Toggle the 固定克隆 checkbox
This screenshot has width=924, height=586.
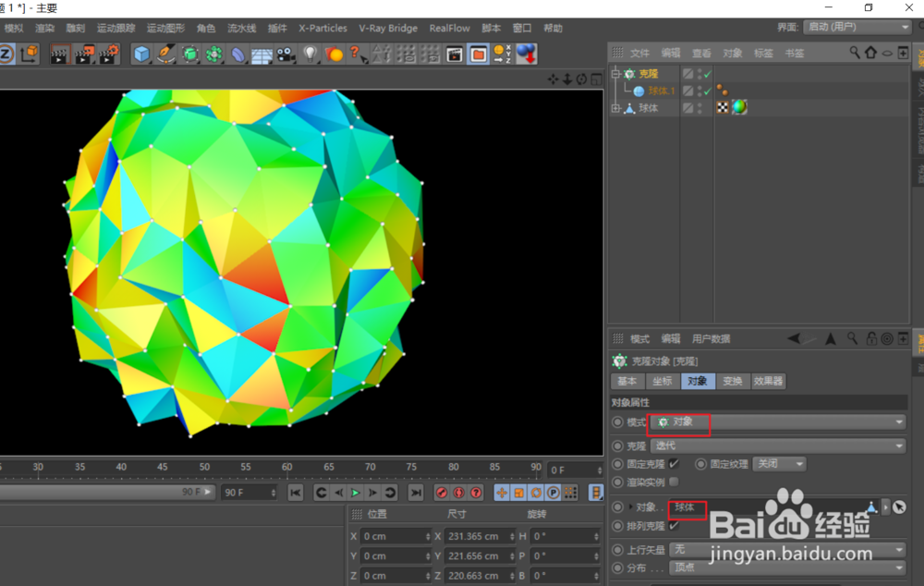pyautogui.click(x=675, y=464)
